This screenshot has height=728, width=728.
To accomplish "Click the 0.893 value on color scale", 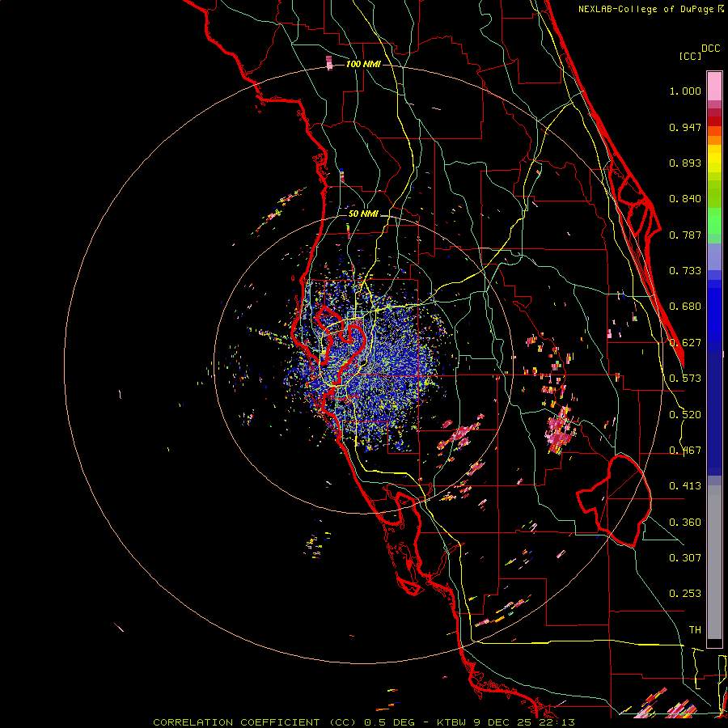I will (x=685, y=163).
